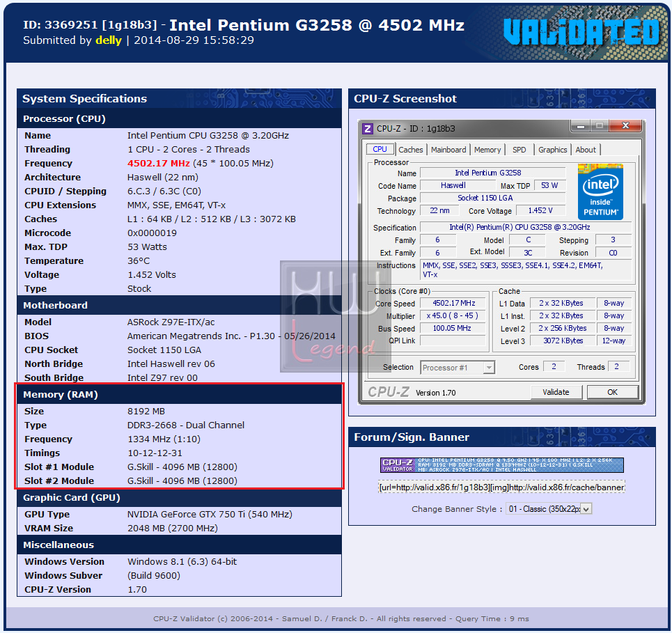Close the CPU-Z window

click(x=625, y=125)
